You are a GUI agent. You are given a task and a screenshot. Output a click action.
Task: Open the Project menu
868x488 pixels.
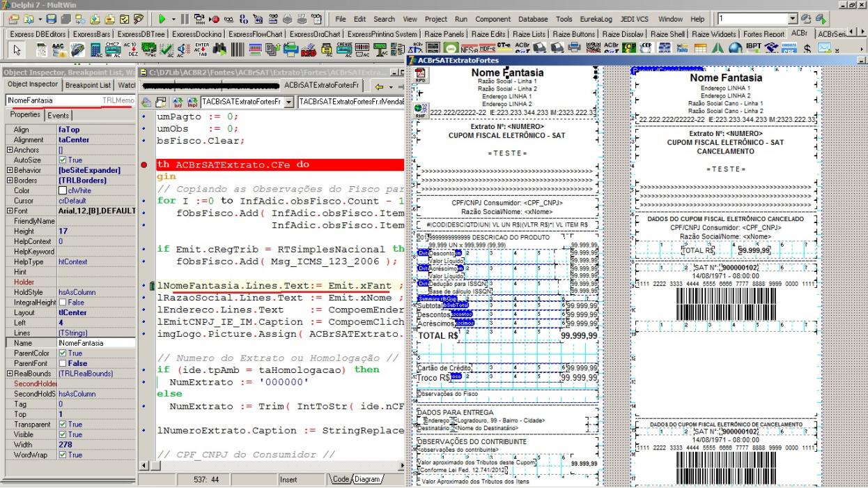pyautogui.click(x=435, y=19)
